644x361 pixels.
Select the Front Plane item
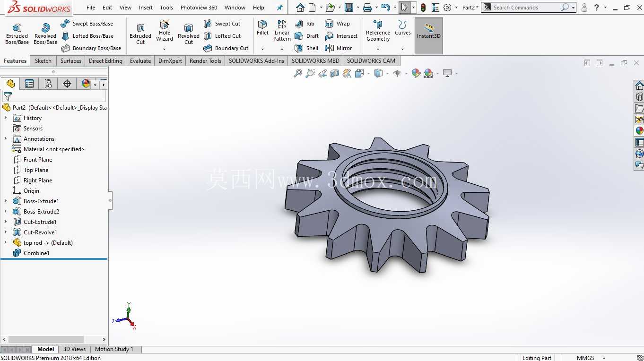point(38,160)
